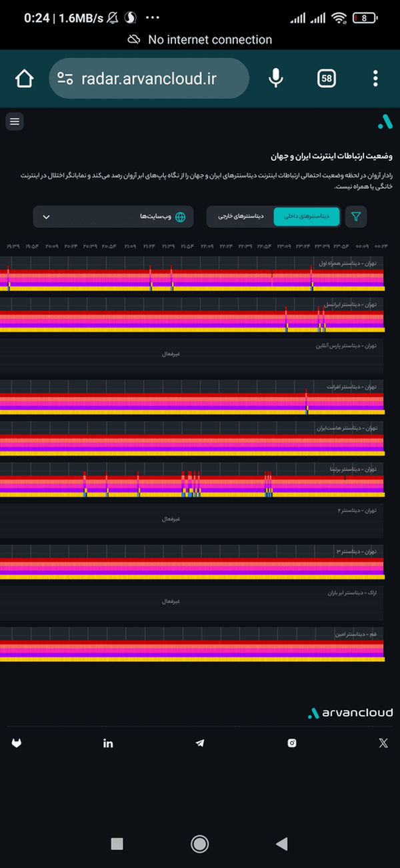Tap the Android recent apps square button
Image resolution: width=400 pixels, height=868 pixels.
tap(117, 844)
